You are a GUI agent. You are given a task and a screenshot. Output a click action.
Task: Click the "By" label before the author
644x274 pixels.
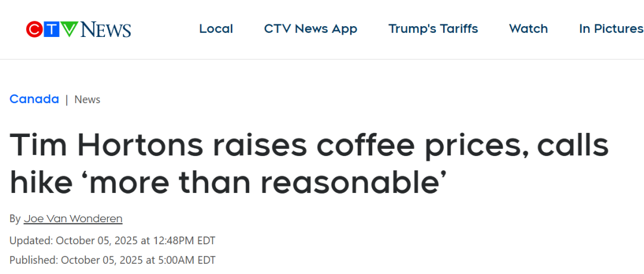15,219
